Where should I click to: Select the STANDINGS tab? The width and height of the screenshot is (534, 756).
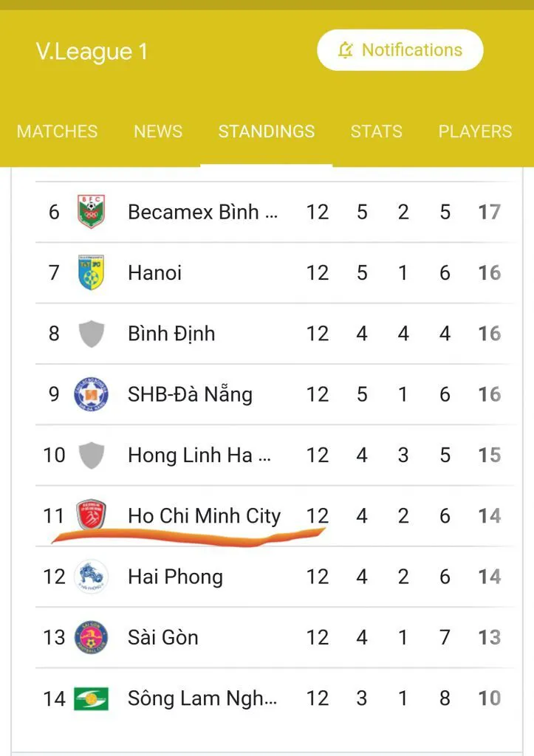pos(267,131)
